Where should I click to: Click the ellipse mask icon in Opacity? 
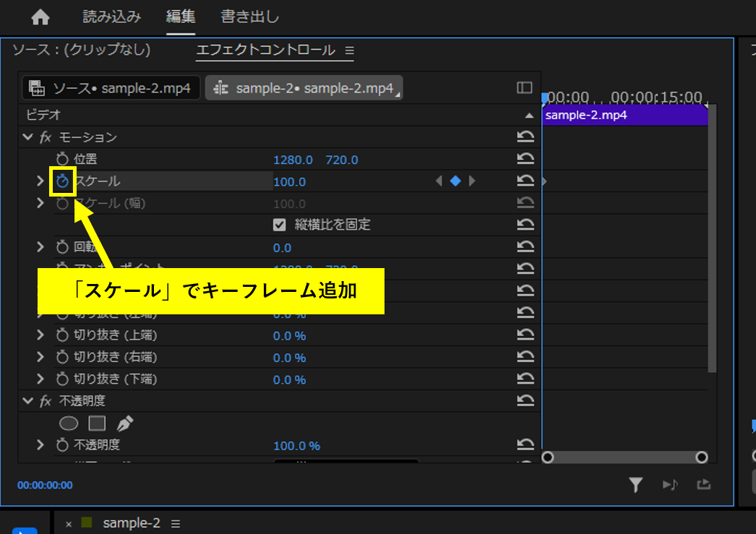point(69,423)
